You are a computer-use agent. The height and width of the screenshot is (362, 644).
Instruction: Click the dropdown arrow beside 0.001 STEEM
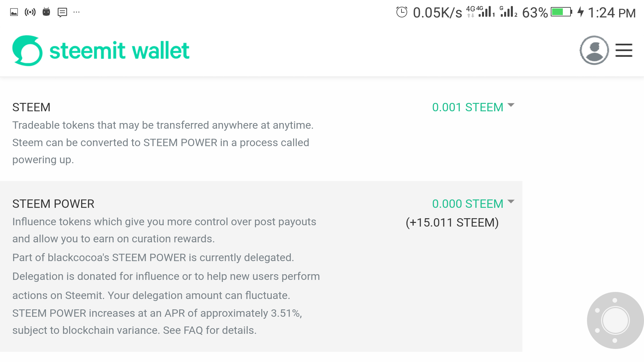(511, 105)
